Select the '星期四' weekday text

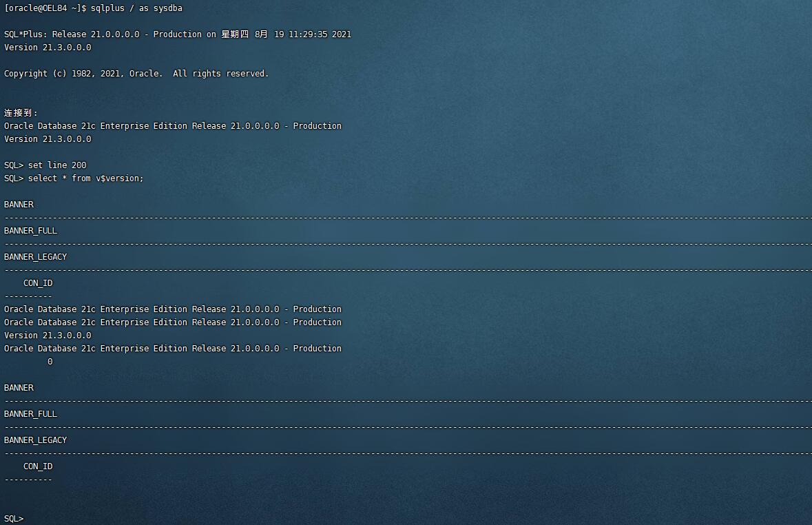[x=235, y=34]
